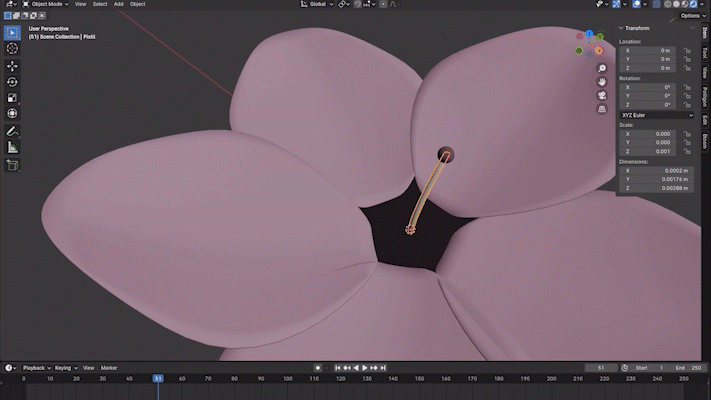The width and height of the screenshot is (711, 400).
Task: Activate the Move tool
Action: click(12, 65)
